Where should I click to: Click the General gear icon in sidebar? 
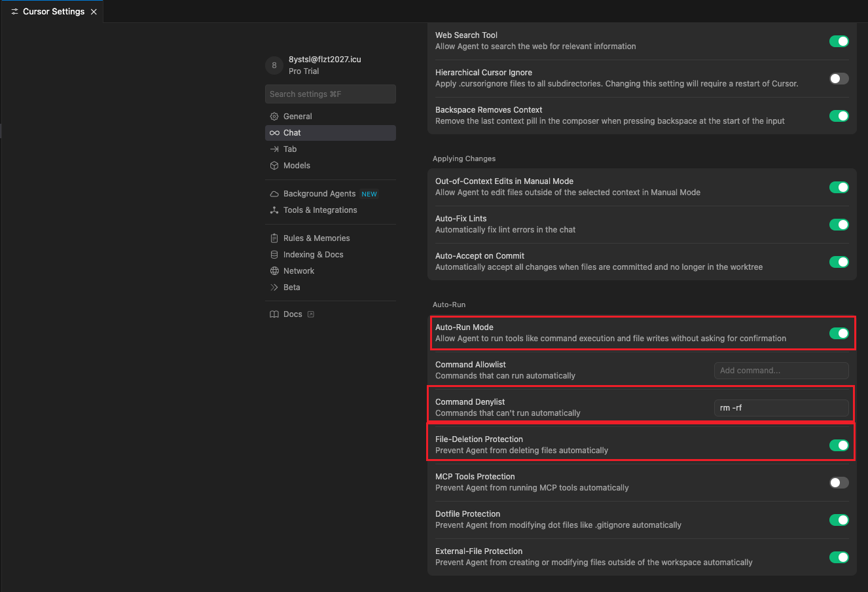(x=274, y=117)
